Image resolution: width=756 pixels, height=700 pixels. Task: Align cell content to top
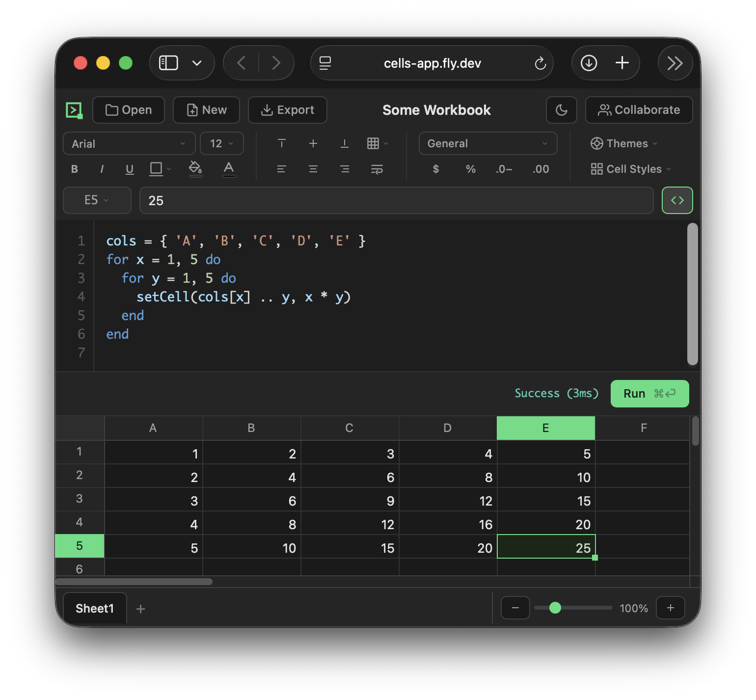(282, 143)
